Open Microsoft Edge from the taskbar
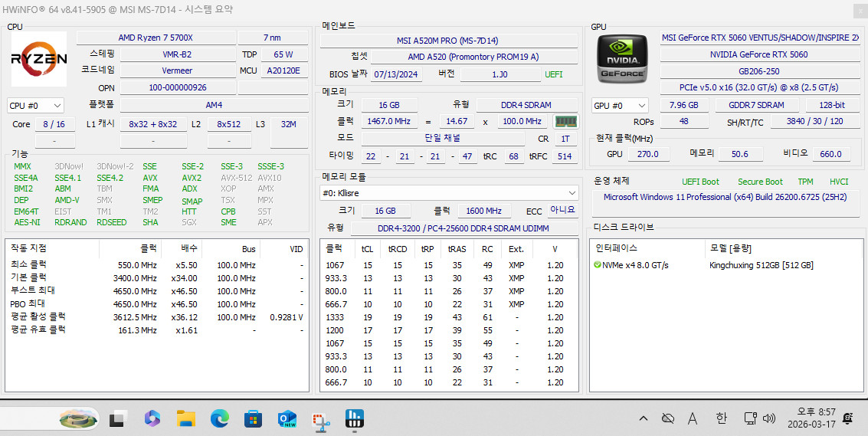 220,419
